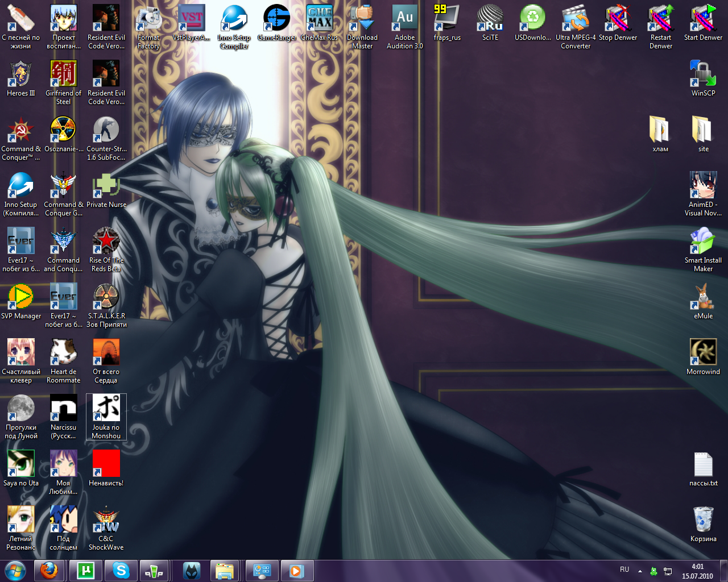The image size is (728, 582).
Task: Launch fraps_rus
Action: (448, 23)
